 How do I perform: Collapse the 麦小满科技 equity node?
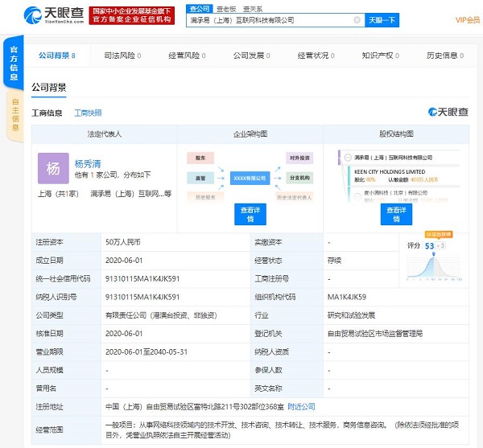point(357,196)
